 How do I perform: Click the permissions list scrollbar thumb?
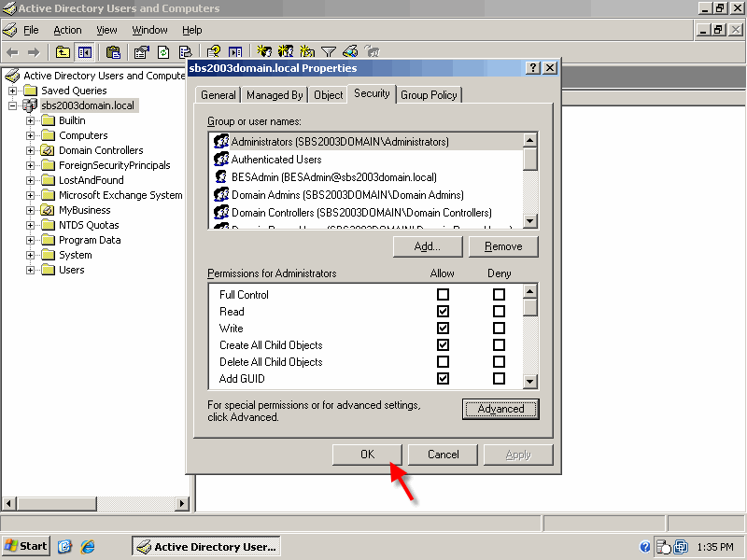point(529,307)
